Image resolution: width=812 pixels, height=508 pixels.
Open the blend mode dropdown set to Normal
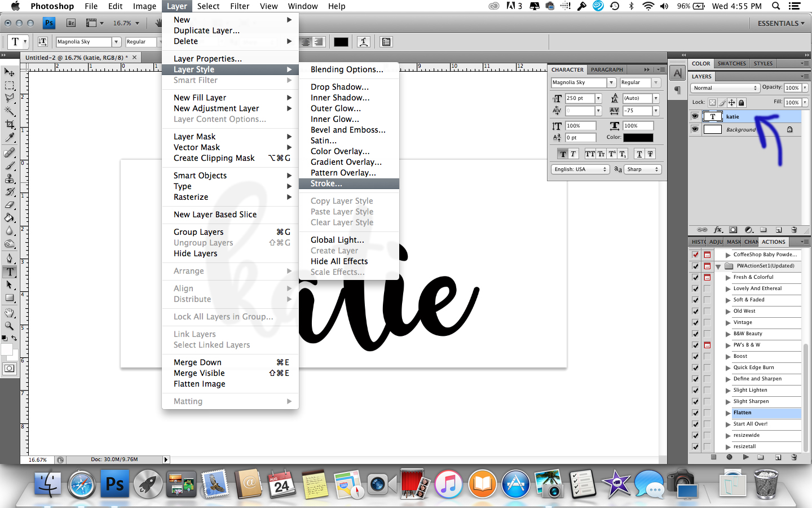click(x=725, y=88)
